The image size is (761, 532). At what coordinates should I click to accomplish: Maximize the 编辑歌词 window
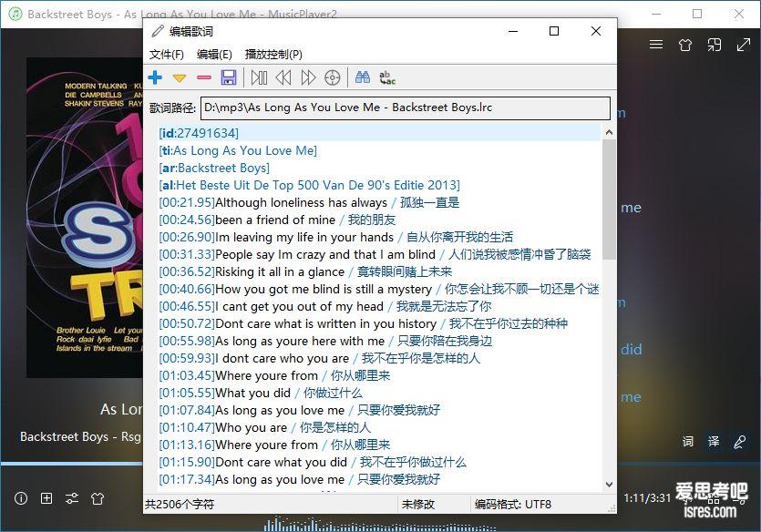(554, 31)
